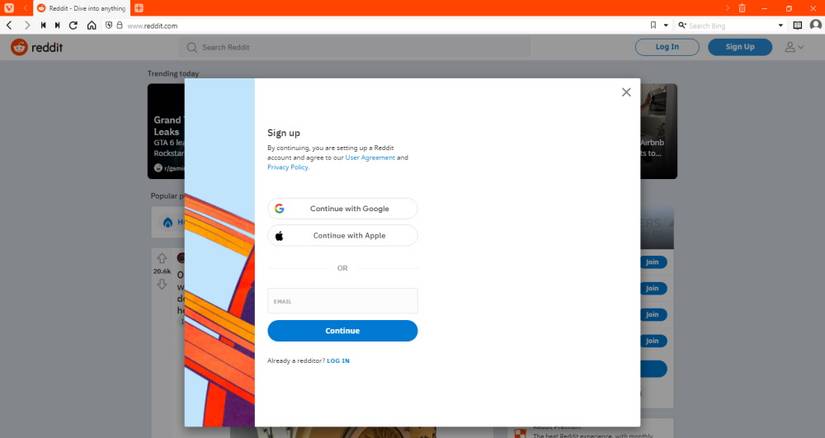
Task: Click the Email input field
Action: click(343, 301)
